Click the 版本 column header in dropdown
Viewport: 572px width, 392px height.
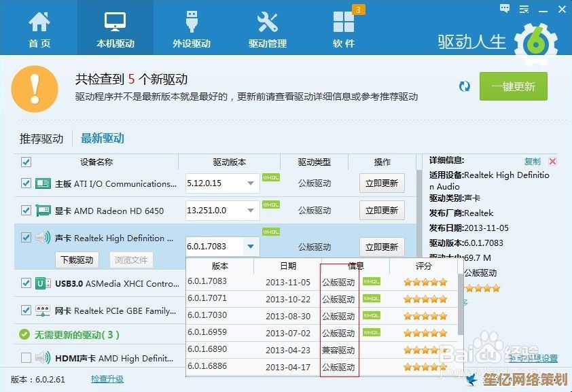[x=220, y=266]
